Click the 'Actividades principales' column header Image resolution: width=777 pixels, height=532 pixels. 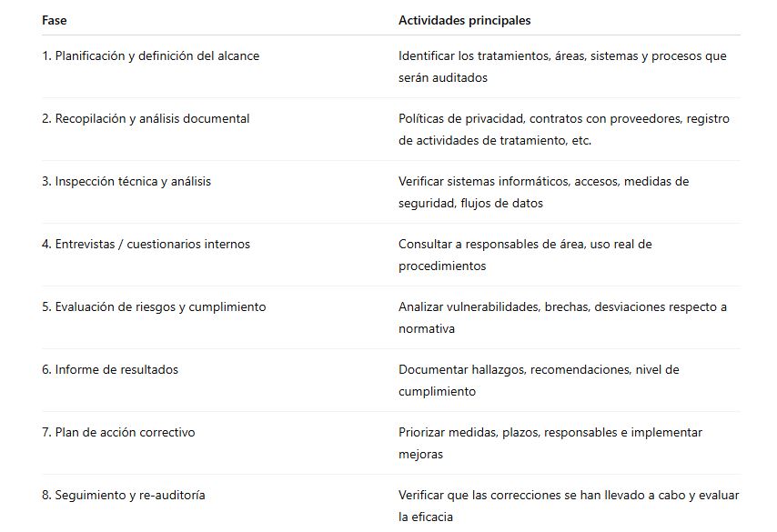(464, 20)
